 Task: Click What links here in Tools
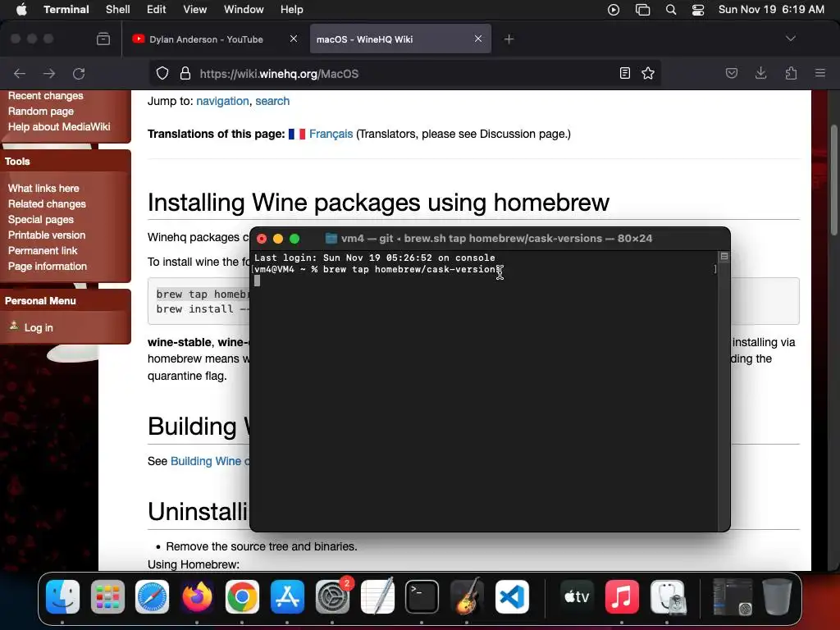coord(43,189)
